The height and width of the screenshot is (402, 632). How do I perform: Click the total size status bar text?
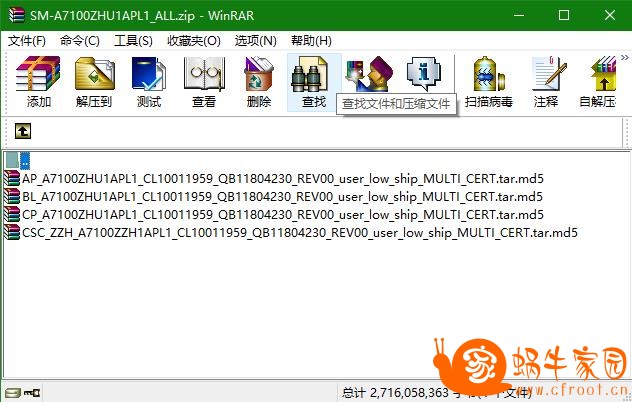click(436, 392)
